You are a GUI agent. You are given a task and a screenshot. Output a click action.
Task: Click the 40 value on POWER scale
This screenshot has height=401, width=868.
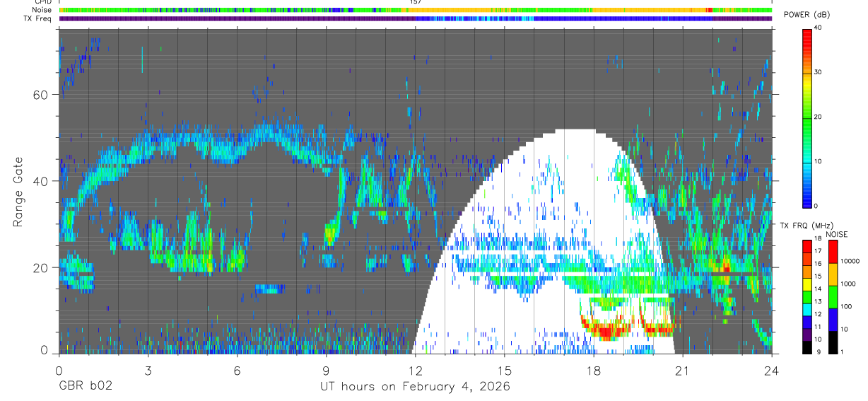pyautogui.click(x=819, y=28)
